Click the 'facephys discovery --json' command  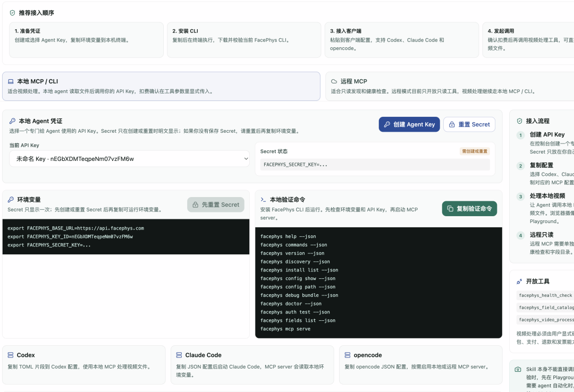[295, 262]
